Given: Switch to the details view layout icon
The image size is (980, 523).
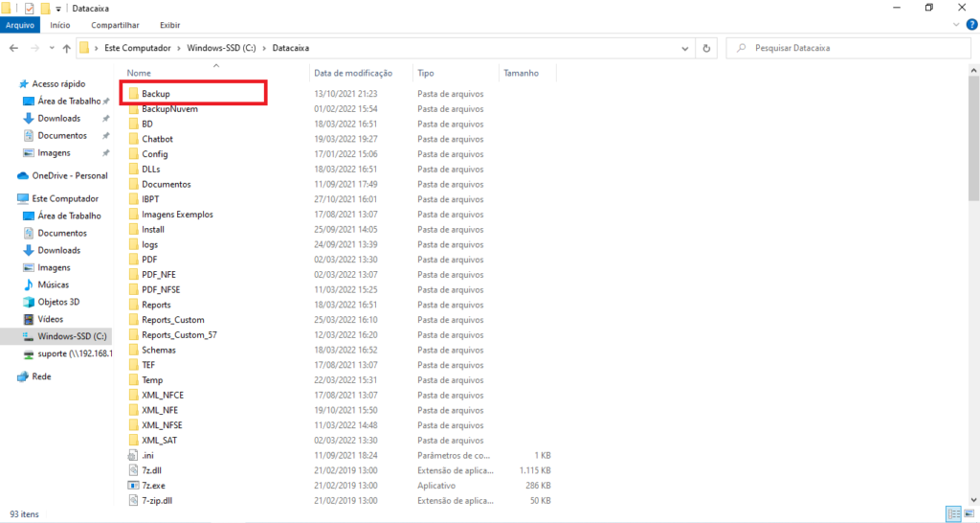Looking at the screenshot, I should (x=951, y=514).
